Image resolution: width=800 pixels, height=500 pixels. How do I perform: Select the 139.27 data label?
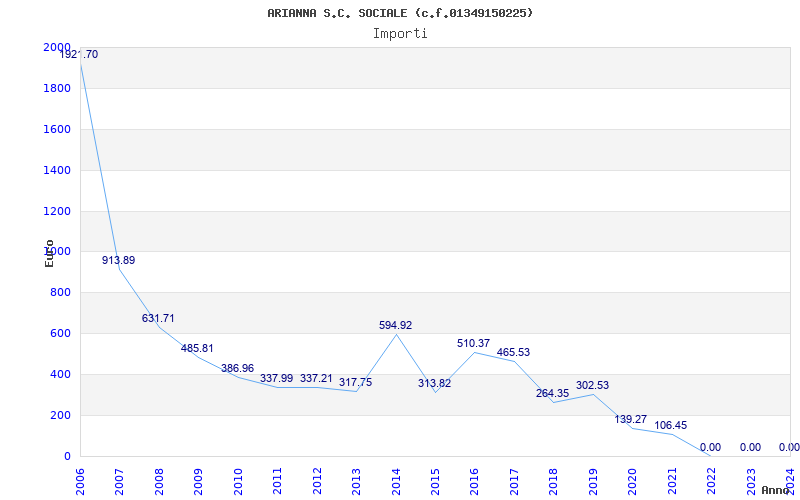tap(631, 419)
